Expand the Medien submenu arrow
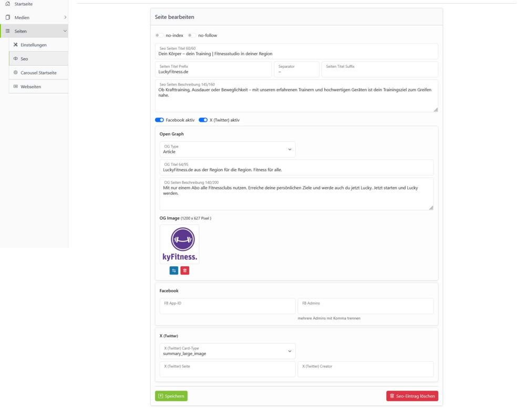The image size is (525, 420). [x=65, y=17]
